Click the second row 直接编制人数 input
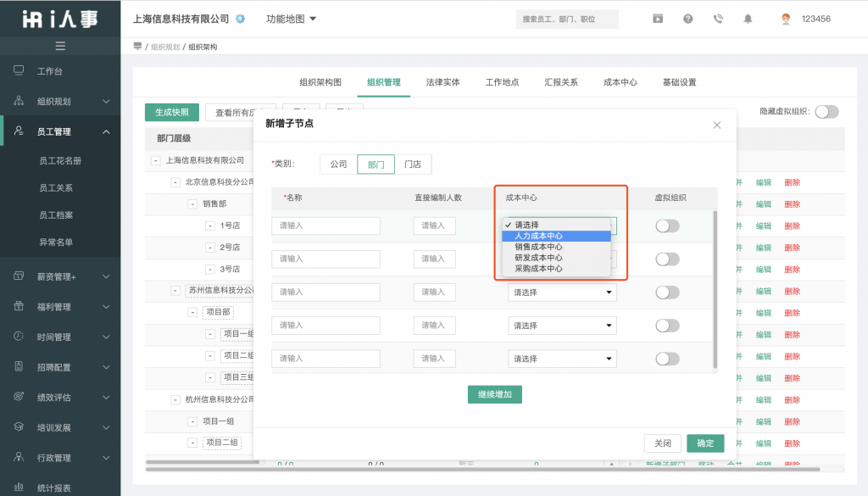The image size is (868, 496). [435, 259]
